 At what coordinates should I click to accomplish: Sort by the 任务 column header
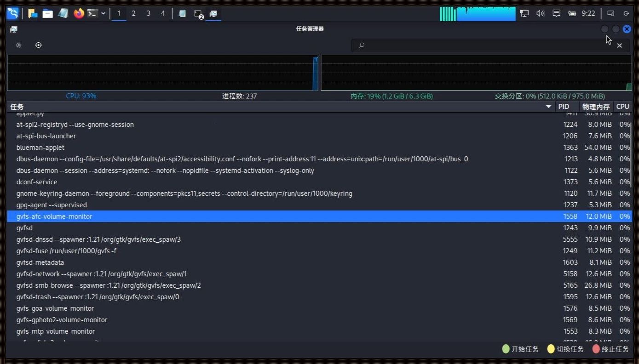(x=282, y=107)
